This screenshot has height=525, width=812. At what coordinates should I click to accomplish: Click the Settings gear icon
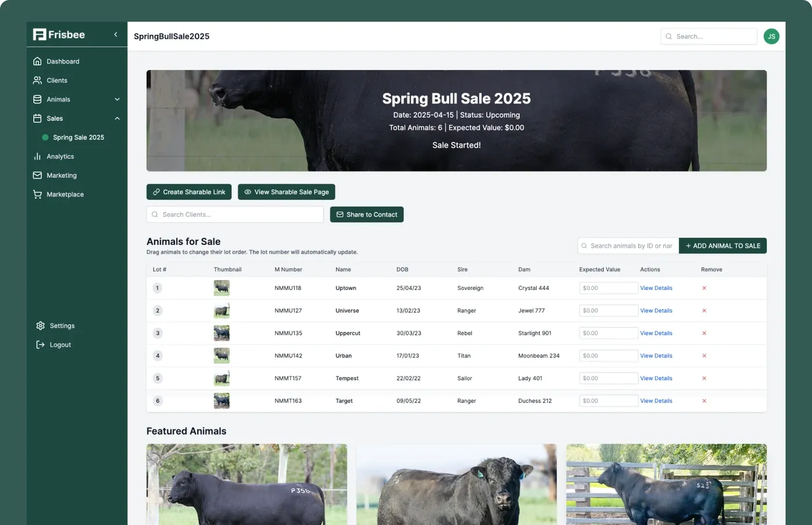[41, 326]
